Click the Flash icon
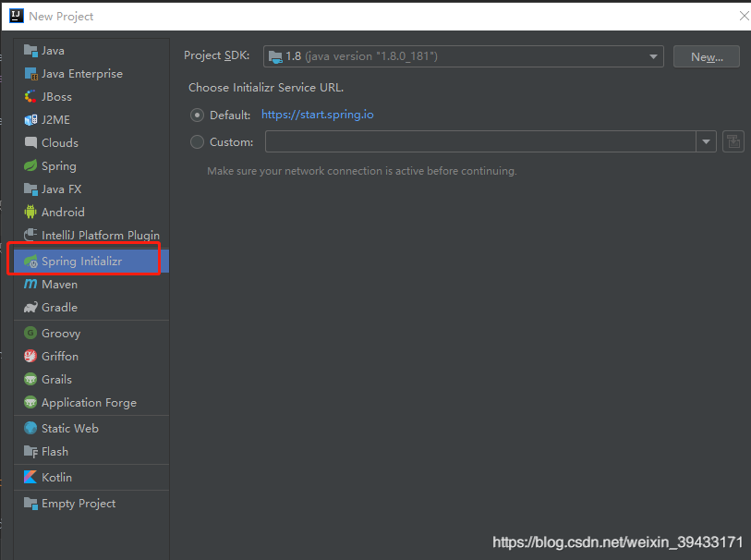The height and width of the screenshot is (560, 751). pos(30,451)
